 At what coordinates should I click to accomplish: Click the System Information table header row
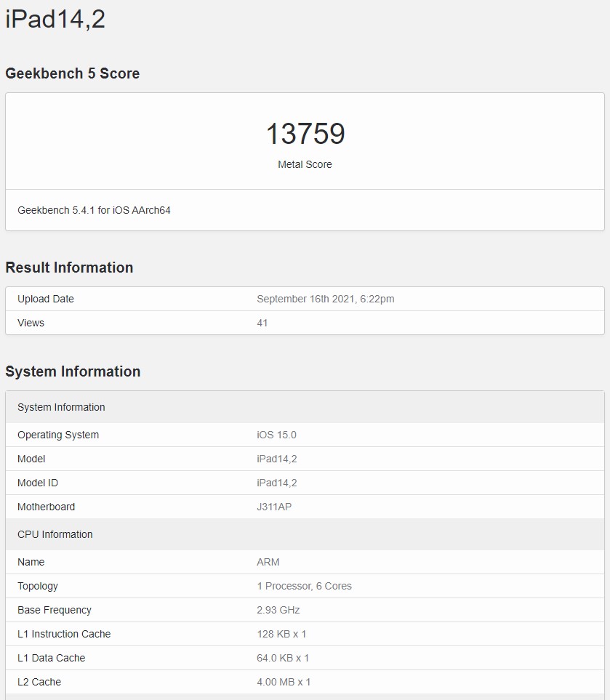click(305, 407)
